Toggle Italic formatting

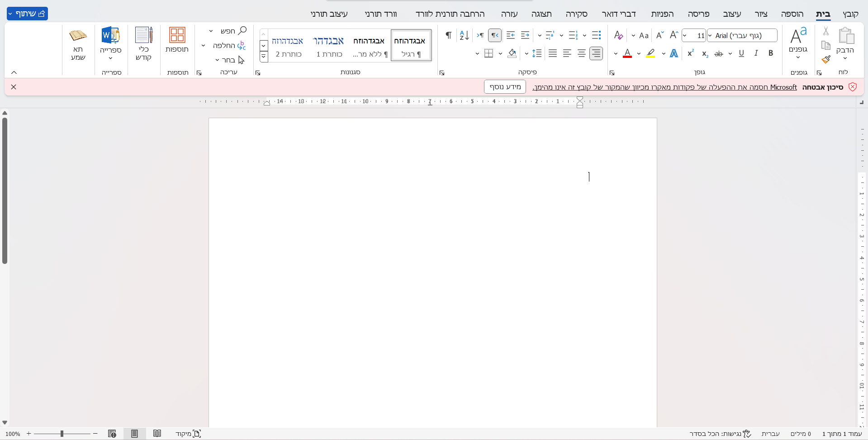tap(756, 53)
